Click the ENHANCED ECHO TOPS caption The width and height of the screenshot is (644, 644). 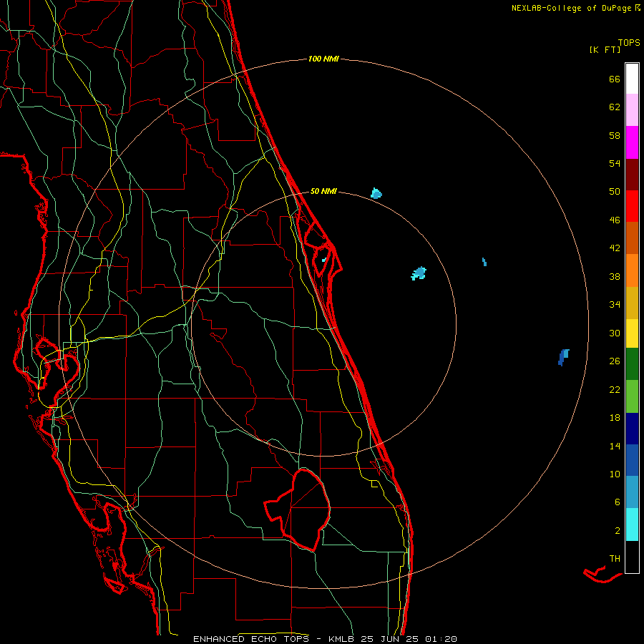[250, 639]
